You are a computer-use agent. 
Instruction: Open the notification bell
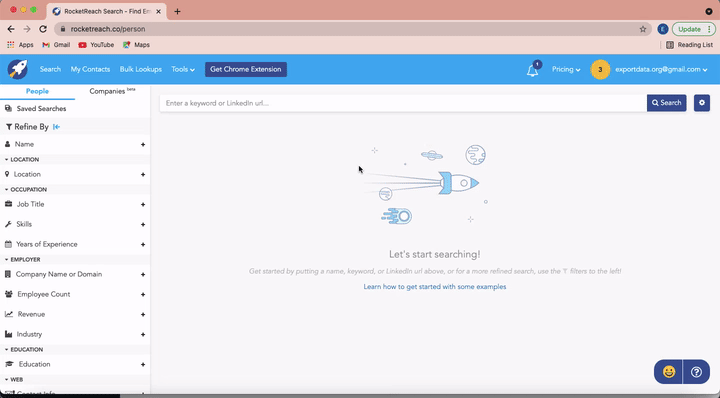533,70
